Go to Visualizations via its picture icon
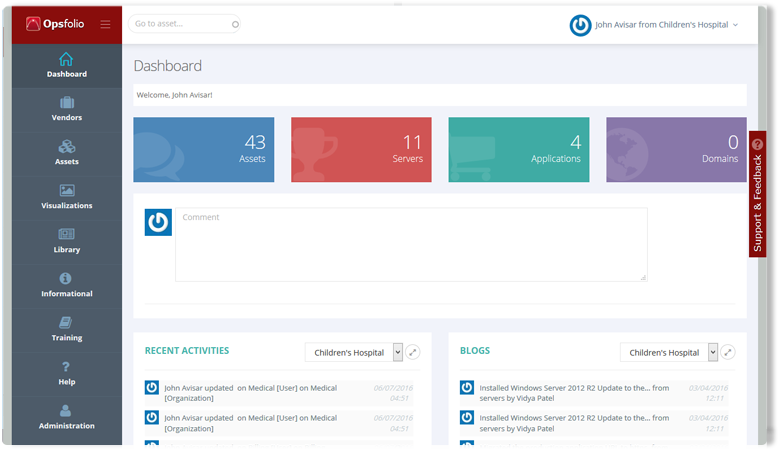This screenshot has height=450, width=780. click(66, 191)
